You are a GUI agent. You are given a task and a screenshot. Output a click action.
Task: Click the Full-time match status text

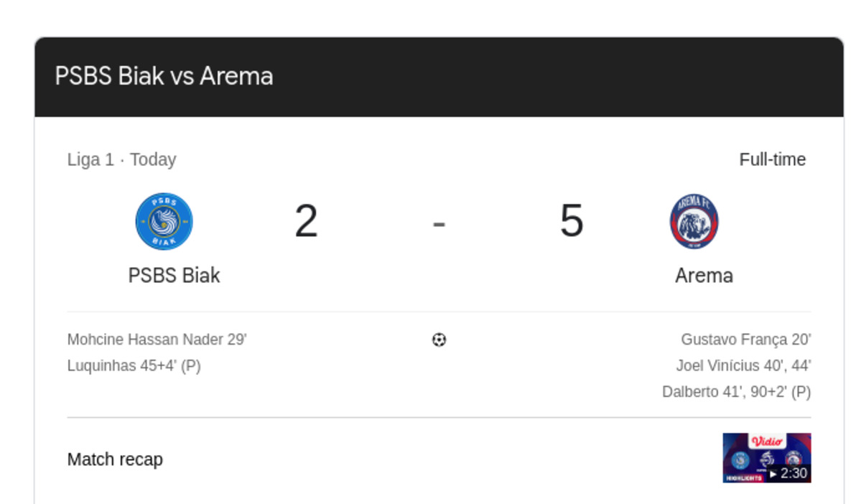tap(772, 160)
